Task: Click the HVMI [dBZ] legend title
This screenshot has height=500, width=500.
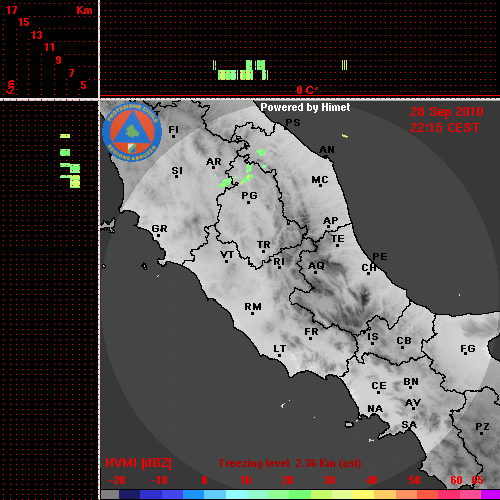Action: pos(138,463)
